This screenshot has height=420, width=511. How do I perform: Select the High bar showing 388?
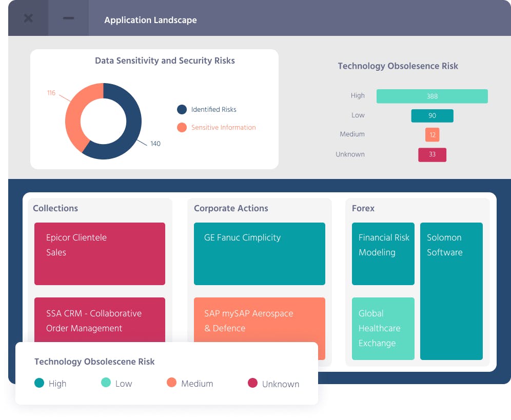(432, 96)
